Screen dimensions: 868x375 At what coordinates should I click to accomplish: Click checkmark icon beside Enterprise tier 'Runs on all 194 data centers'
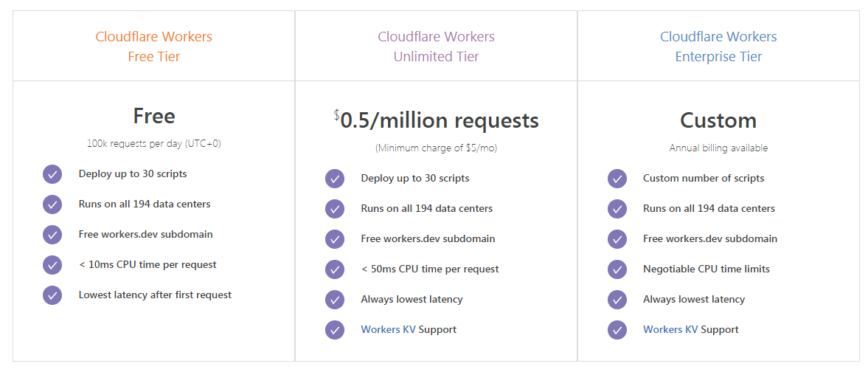(617, 209)
